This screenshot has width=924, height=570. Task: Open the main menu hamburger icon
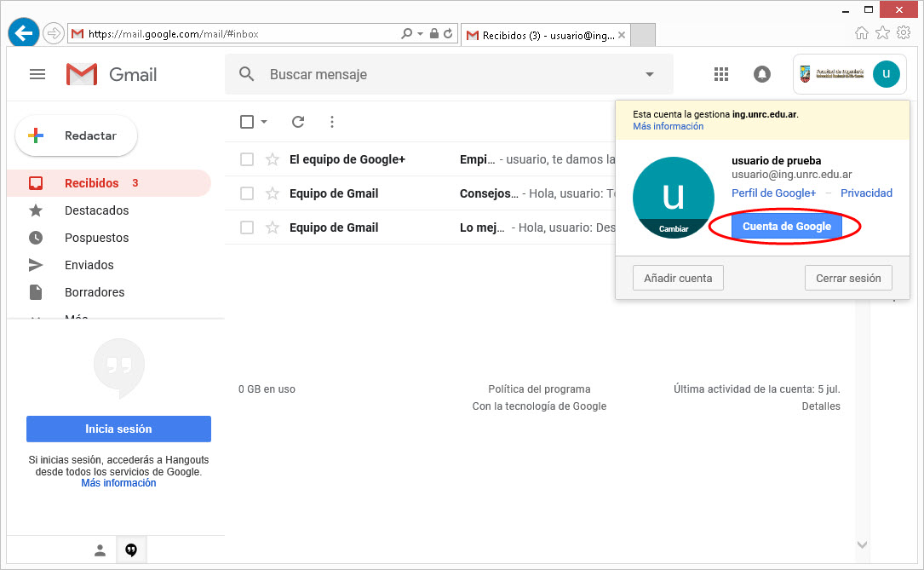pyautogui.click(x=37, y=74)
